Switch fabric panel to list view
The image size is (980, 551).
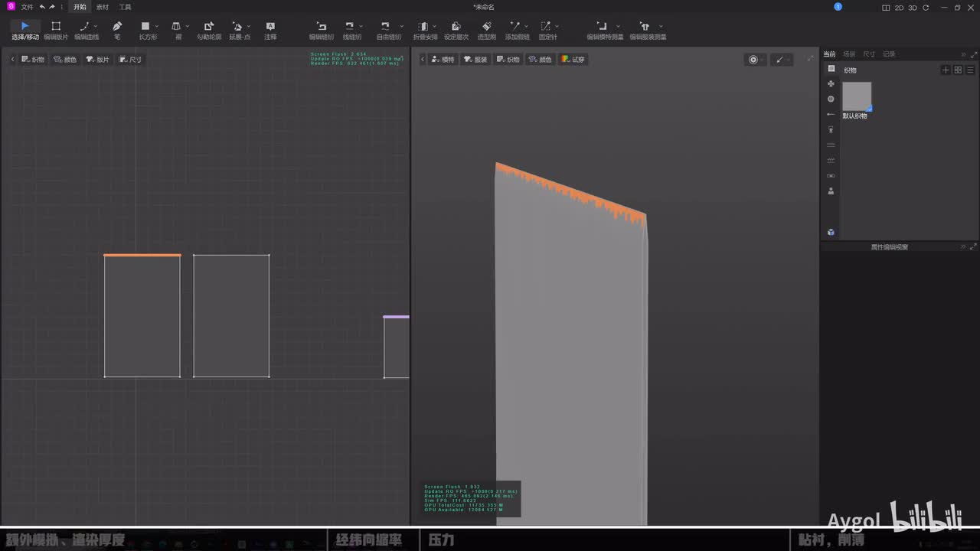pyautogui.click(x=970, y=70)
